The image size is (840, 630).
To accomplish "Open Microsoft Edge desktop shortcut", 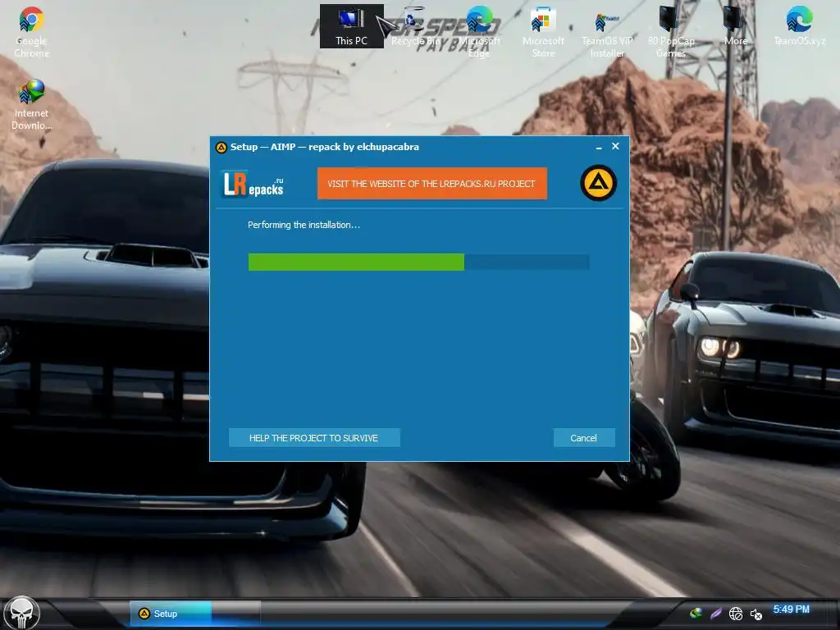I will click(479, 32).
